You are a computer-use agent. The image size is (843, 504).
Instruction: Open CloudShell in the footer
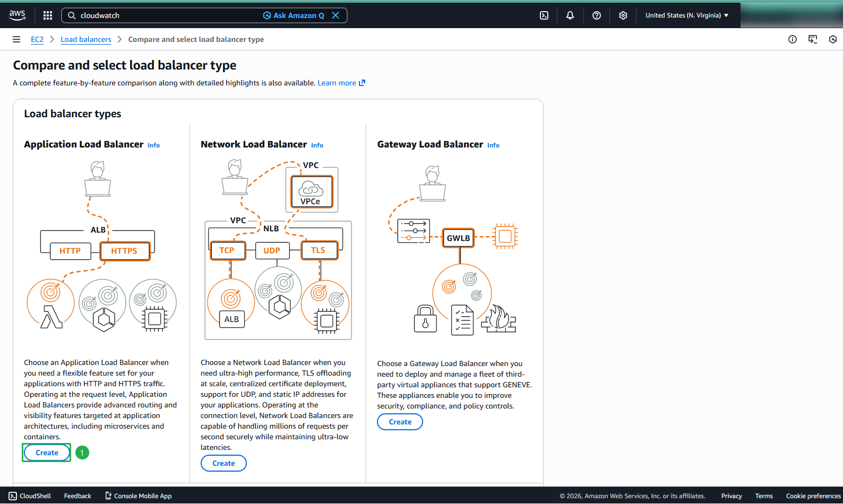pos(30,496)
